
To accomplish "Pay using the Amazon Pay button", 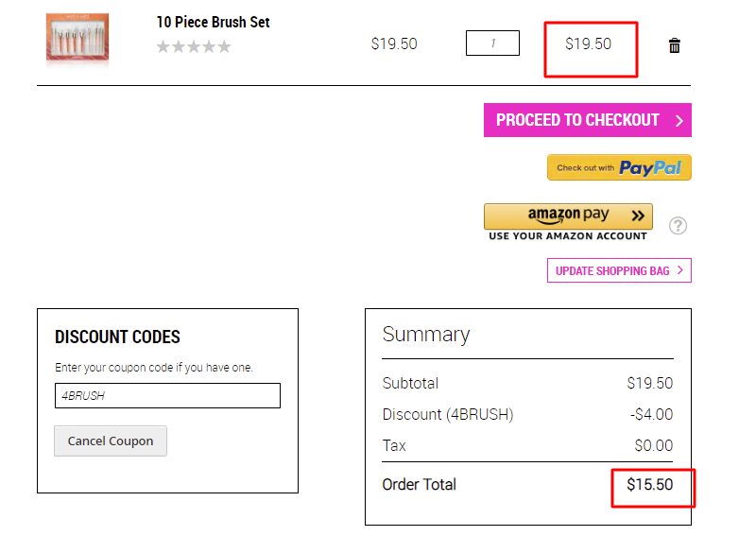I will pyautogui.click(x=568, y=216).
